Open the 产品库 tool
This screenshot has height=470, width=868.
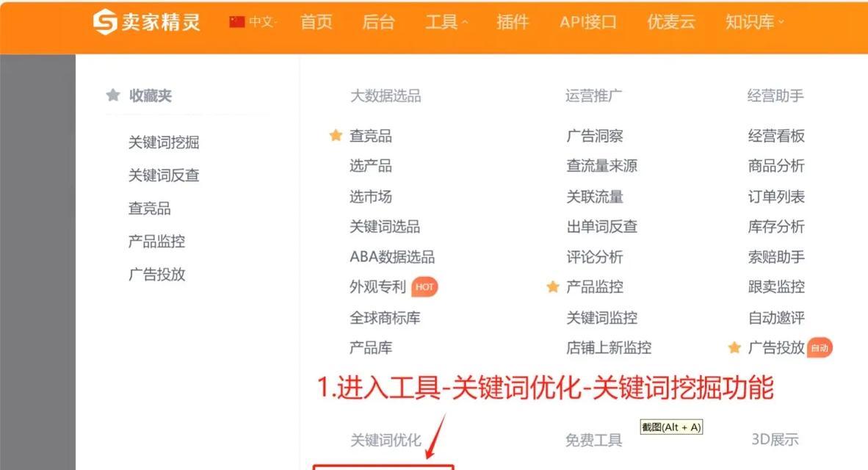pos(371,347)
